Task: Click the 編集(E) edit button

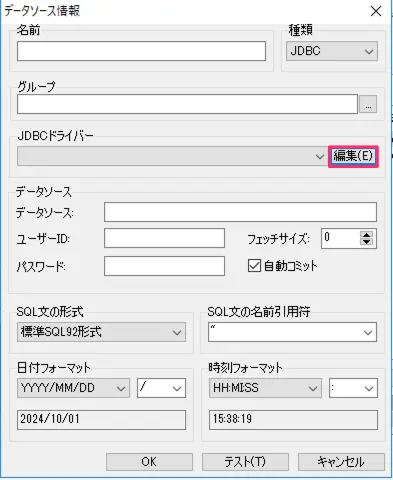Action: [353, 156]
